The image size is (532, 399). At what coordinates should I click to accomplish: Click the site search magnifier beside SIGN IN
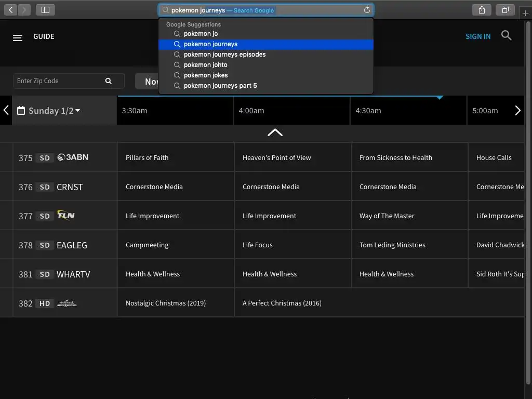click(x=506, y=35)
